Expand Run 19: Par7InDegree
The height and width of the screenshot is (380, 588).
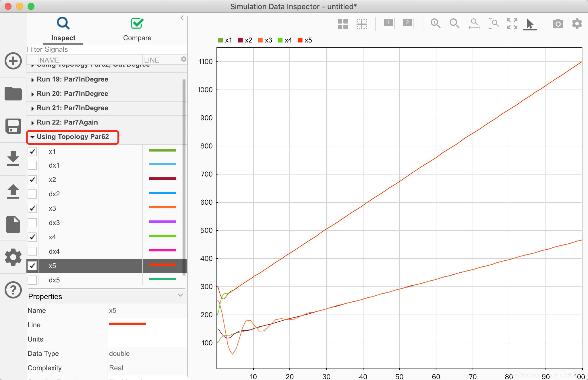point(32,80)
